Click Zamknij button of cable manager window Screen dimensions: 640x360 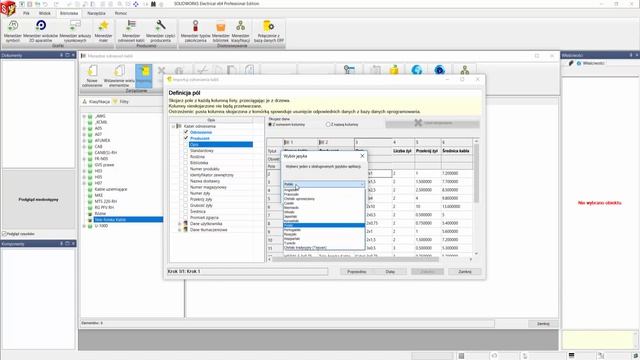[543, 324]
